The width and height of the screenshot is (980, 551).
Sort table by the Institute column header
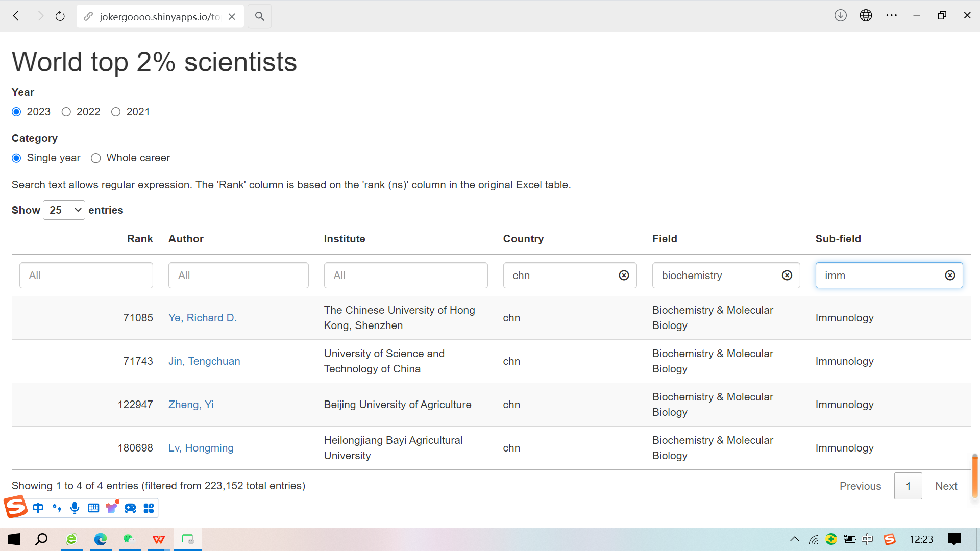345,239
